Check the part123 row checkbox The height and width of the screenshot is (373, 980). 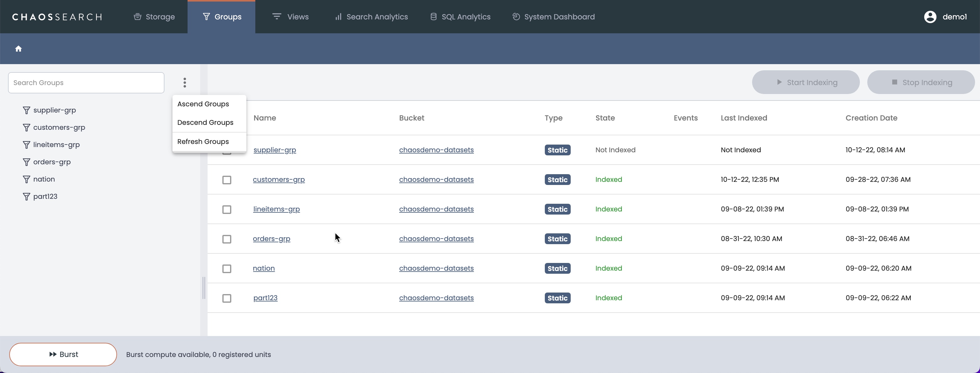[x=227, y=298]
